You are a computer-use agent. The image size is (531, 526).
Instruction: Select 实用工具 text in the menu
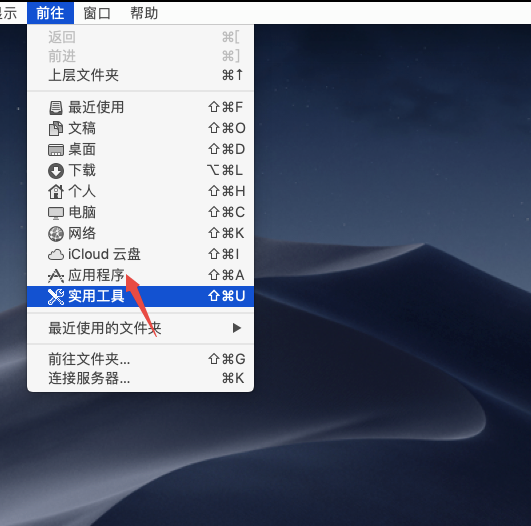point(96,296)
